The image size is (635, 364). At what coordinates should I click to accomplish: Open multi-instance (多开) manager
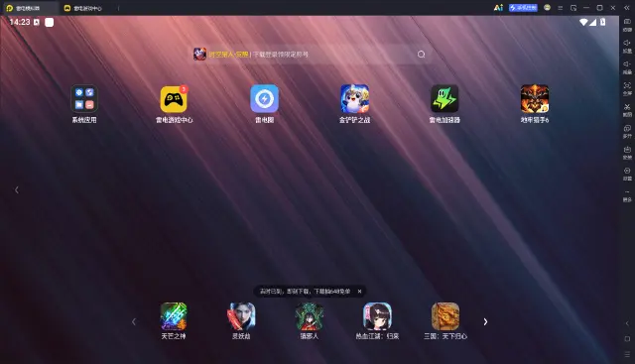[x=627, y=131]
